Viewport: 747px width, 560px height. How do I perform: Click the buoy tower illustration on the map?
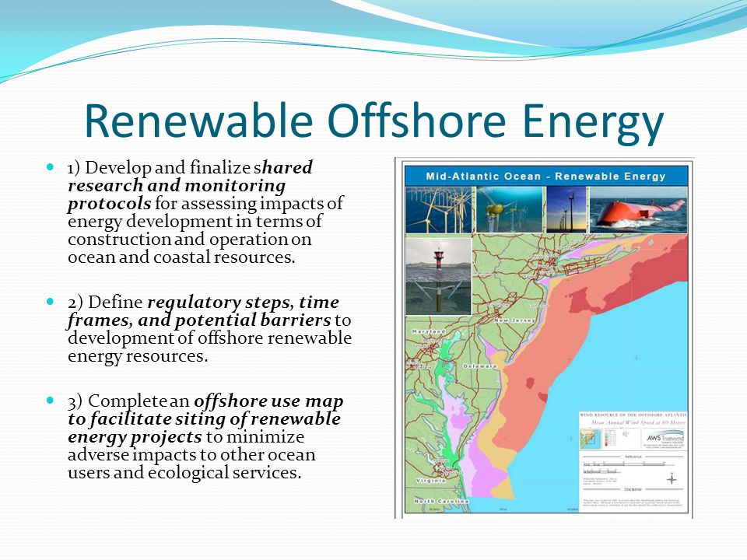(x=438, y=277)
